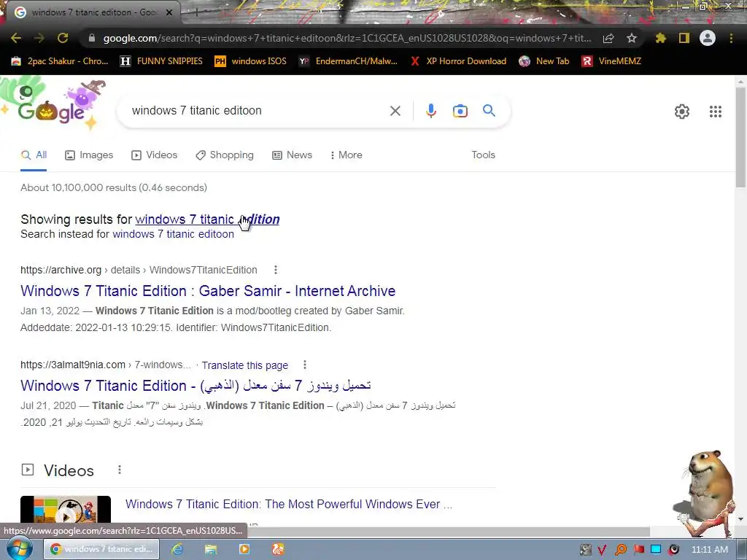Viewport: 747px width, 560px height.
Task: Open the Extensions puzzle icon
Action: 660,38
